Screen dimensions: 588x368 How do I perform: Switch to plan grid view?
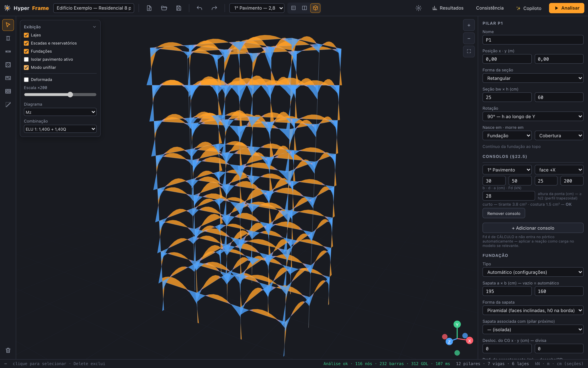[x=293, y=8]
